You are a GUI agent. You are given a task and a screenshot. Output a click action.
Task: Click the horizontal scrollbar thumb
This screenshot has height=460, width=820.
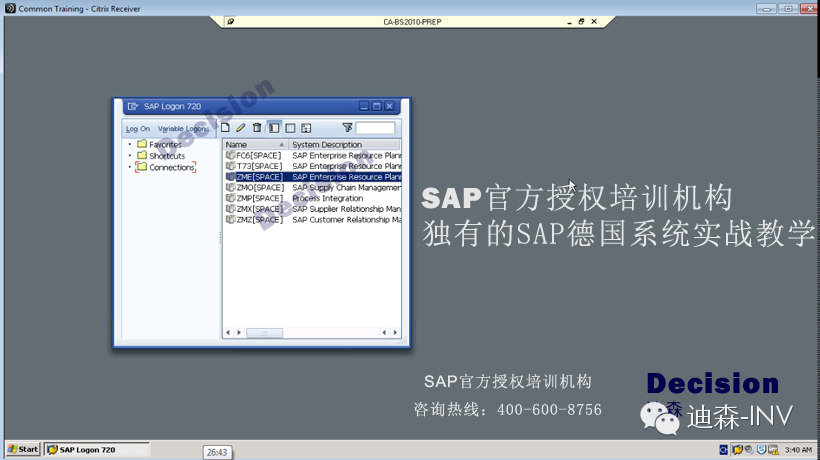pyautogui.click(x=265, y=332)
